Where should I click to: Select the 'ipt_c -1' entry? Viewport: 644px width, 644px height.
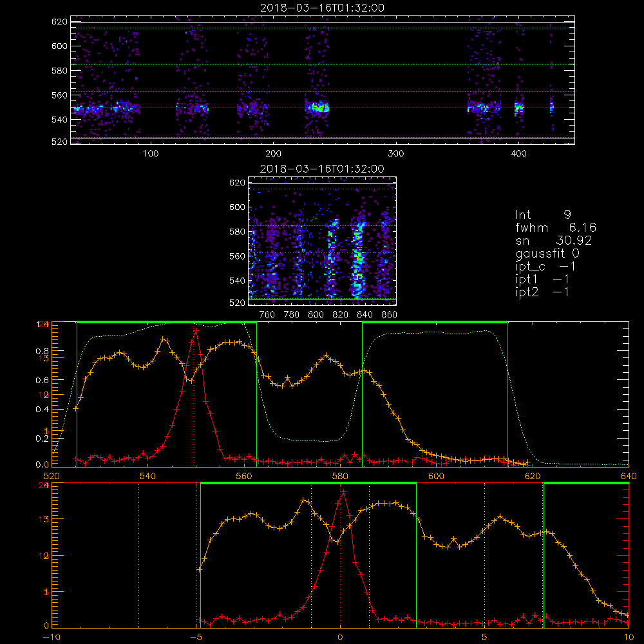click(x=545, y=267)
